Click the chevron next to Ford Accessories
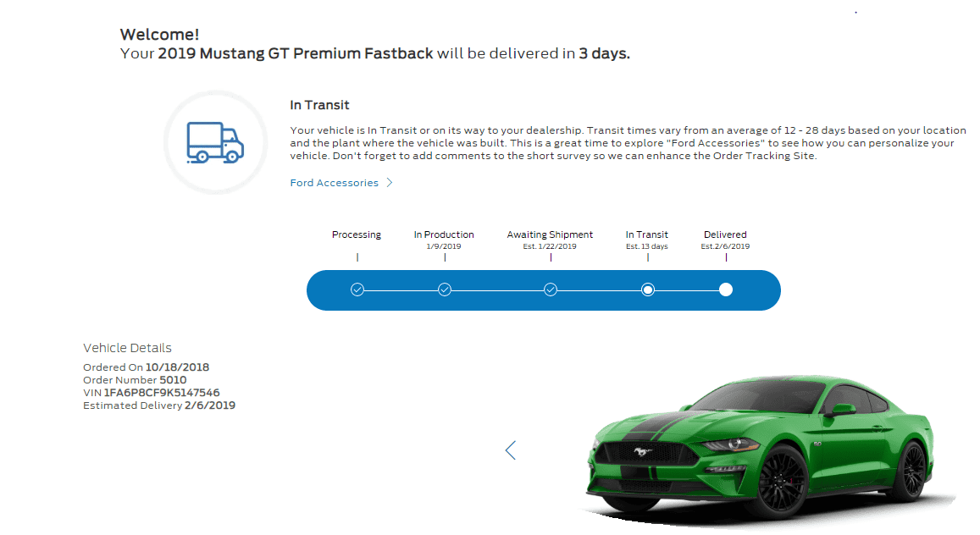The image size is (980, 535). click(x=390, y=182)
